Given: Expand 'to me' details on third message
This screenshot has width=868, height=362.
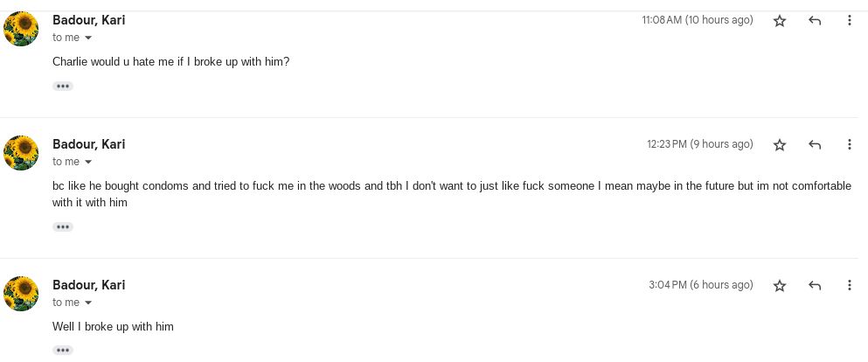Looking at the screenshot, I should tap(88, 303).
